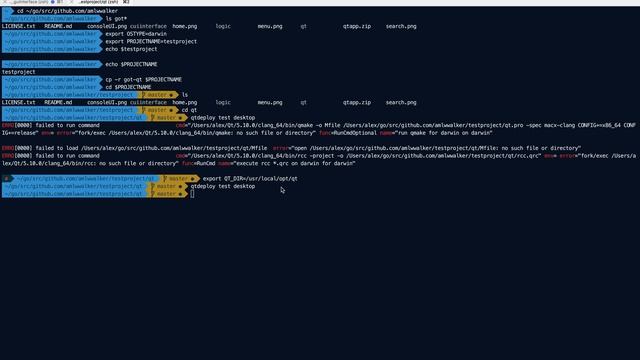Select the testproject/qt (zsh) terminal tab
This screenshot has height=360, width=640.
click(99, 2)
